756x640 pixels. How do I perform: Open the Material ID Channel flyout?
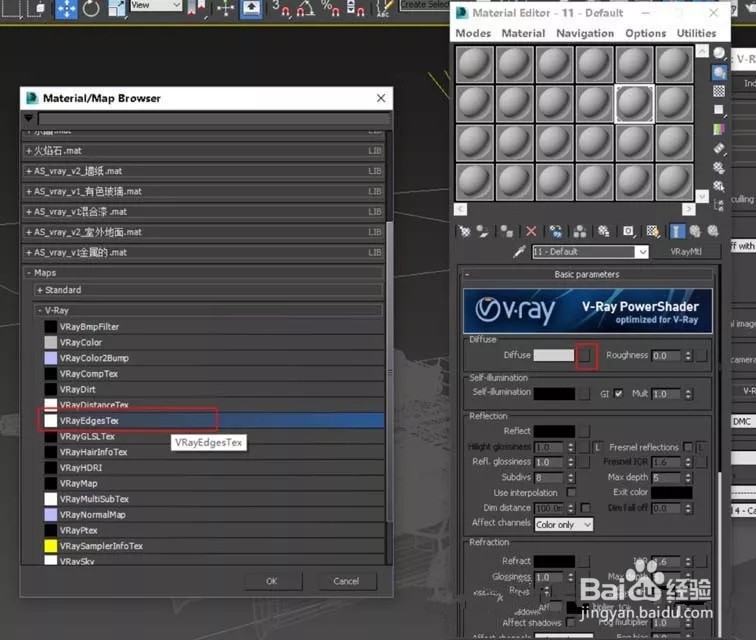(x=628, y=231)
